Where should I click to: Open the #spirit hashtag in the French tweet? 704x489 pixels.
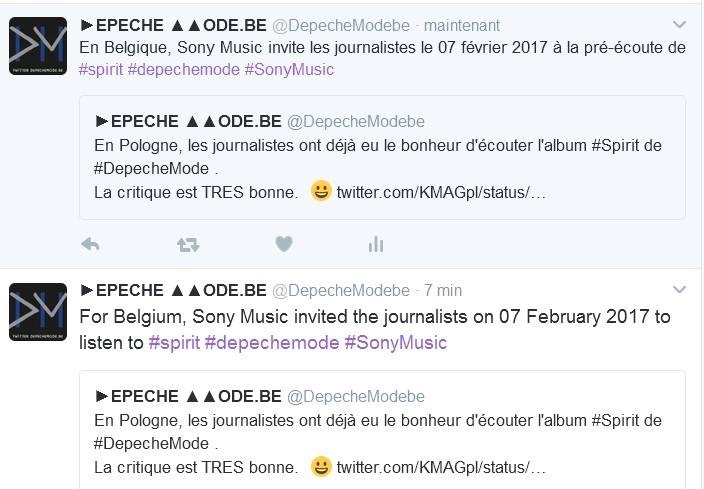click(x=101, y=70)
